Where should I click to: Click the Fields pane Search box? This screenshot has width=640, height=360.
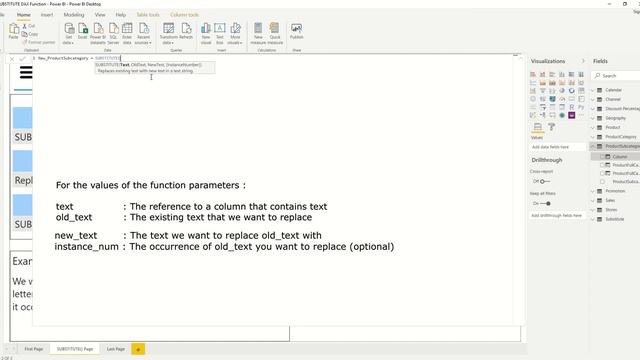616,76
